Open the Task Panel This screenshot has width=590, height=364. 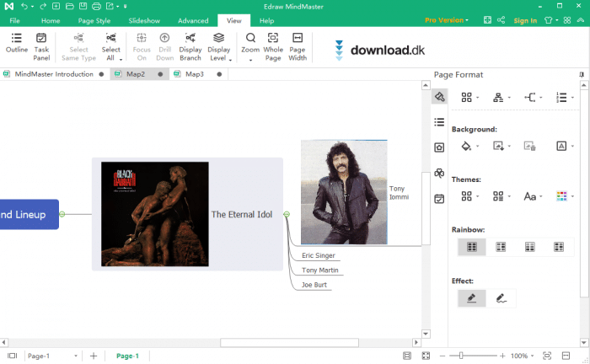41,47
